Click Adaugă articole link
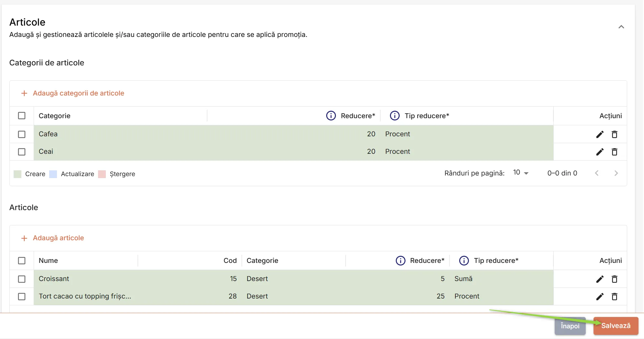Screen dimensions: 644x339 click(x=58, y=238)
